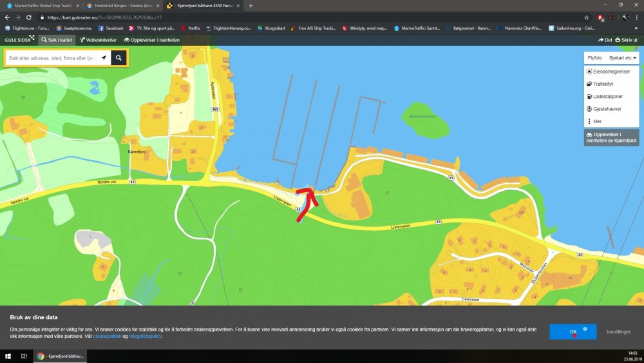Open the Netflix bookmark
Screen dimensions: 644x363
pyautogui.click(x=190, y=28)
